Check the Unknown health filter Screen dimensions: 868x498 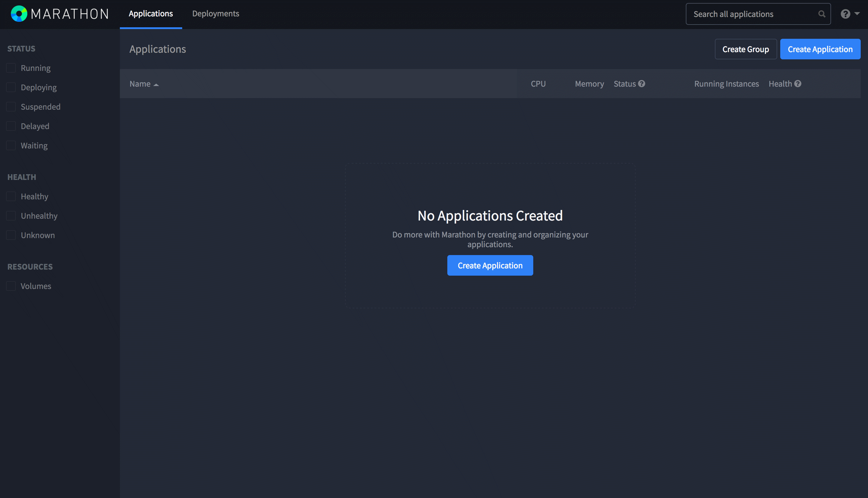[11, 235]
